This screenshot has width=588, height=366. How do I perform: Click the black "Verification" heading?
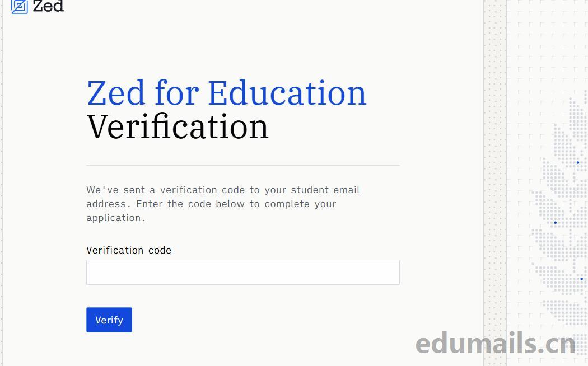point(178,126)
